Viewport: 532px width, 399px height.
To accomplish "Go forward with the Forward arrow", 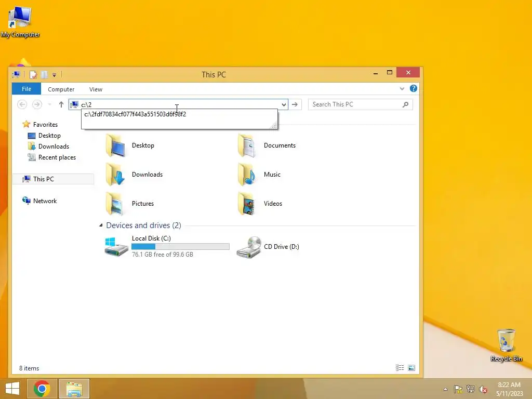I will pos(37,104).
